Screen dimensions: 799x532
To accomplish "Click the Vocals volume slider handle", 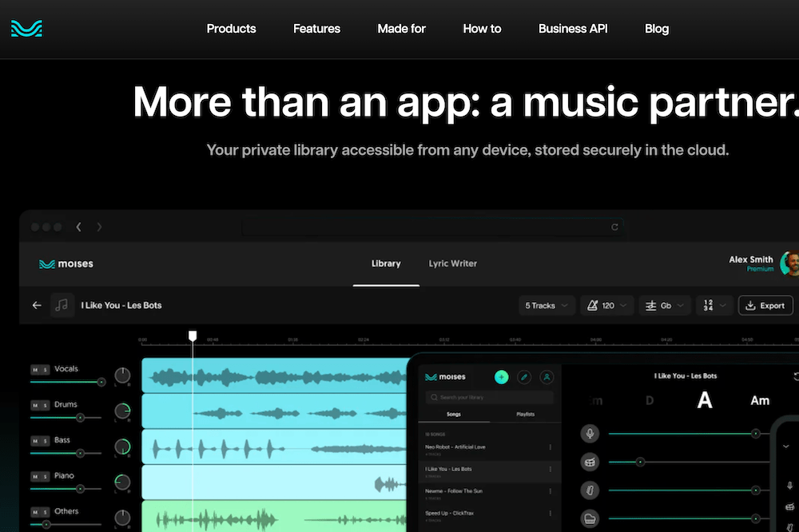I will pos(101,382).
